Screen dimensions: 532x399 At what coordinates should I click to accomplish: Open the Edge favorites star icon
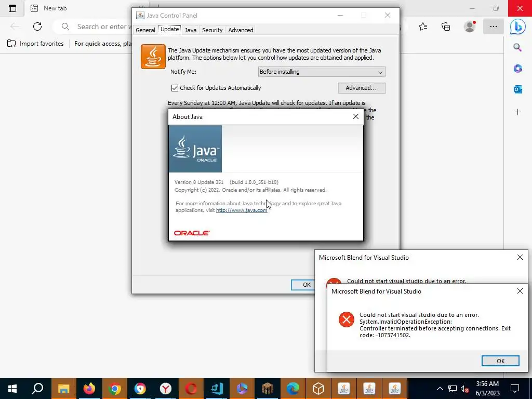tap(423, 26)
